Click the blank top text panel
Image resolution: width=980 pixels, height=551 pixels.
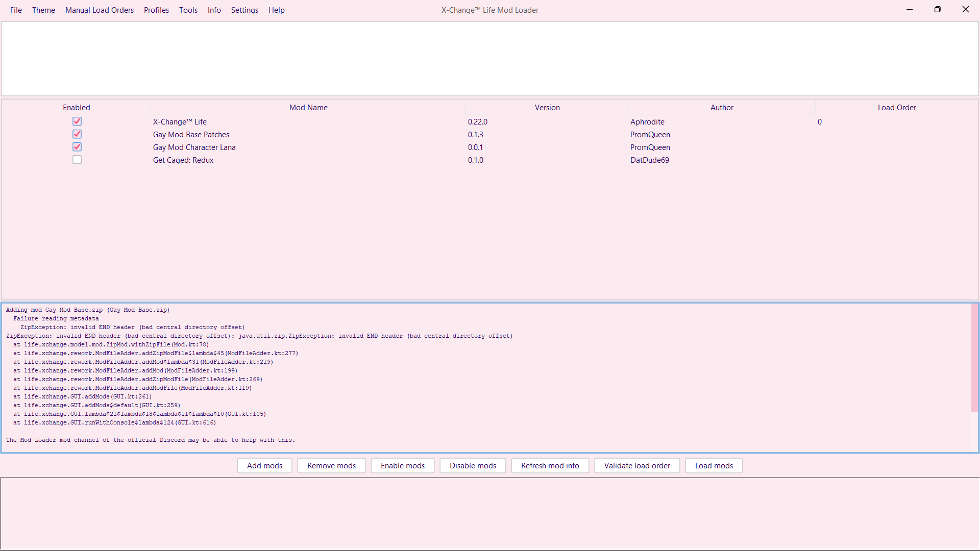pos(490,58)
